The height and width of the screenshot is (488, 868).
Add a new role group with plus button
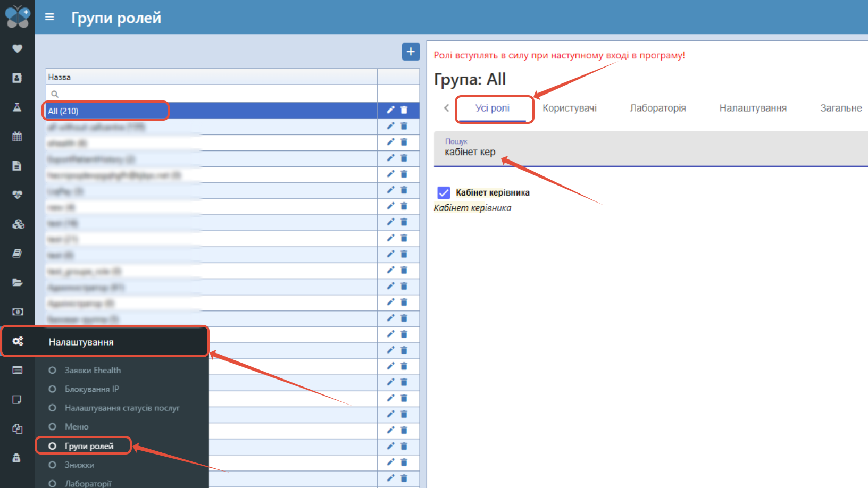(411, 52)
